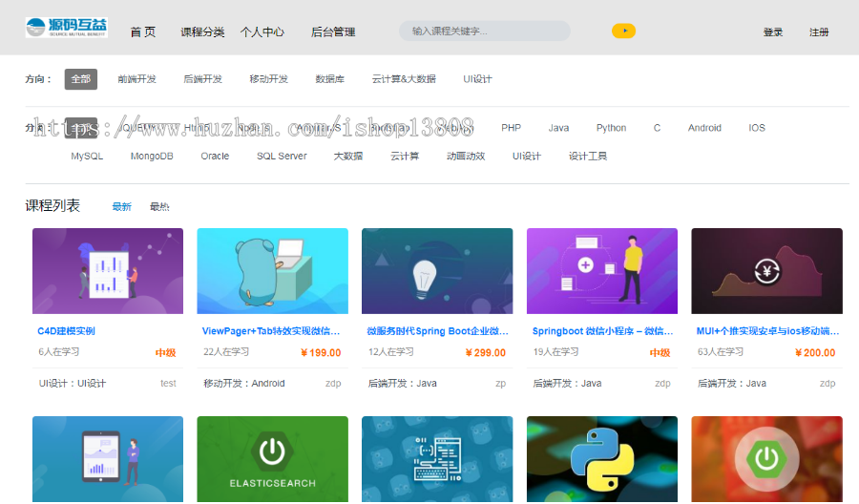The width and height of the screenshot is (859, 504).
Task: Open the MUI+个推 course thumbnail with yen icon
Action: (x=767, y=271)
